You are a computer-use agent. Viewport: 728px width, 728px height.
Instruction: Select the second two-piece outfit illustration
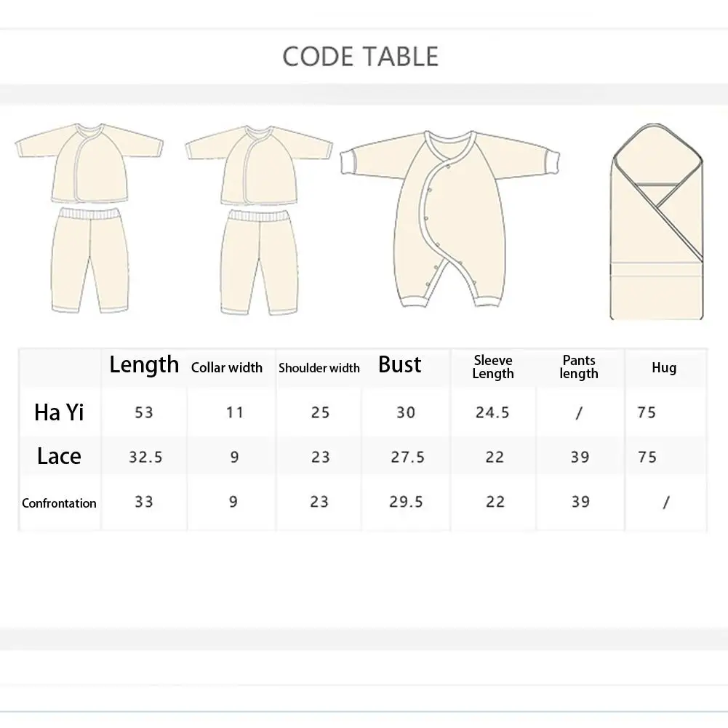pyautogui.click(x=259, y=220)
